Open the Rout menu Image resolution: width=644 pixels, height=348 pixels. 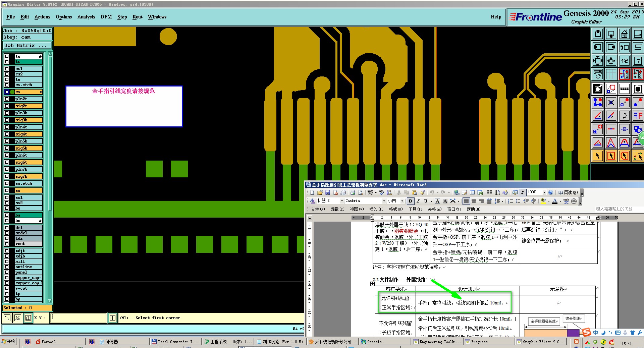point(138,17)
